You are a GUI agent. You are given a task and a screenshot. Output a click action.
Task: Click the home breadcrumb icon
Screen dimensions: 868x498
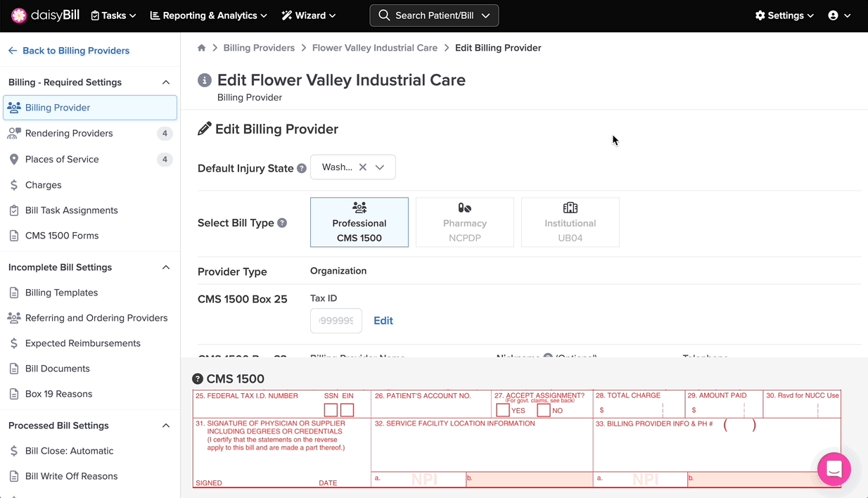click(x=202, y=48)
